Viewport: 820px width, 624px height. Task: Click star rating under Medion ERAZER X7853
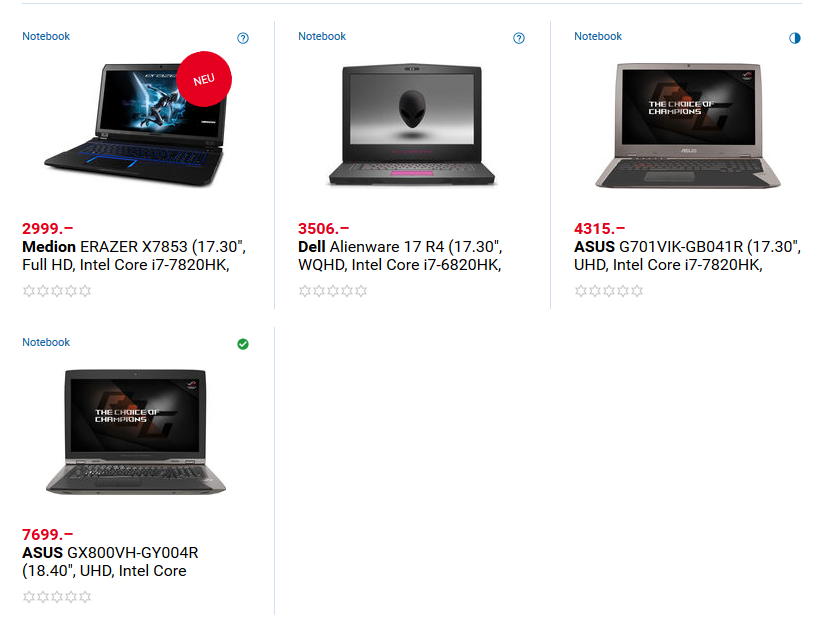click(x=57, y=291)
